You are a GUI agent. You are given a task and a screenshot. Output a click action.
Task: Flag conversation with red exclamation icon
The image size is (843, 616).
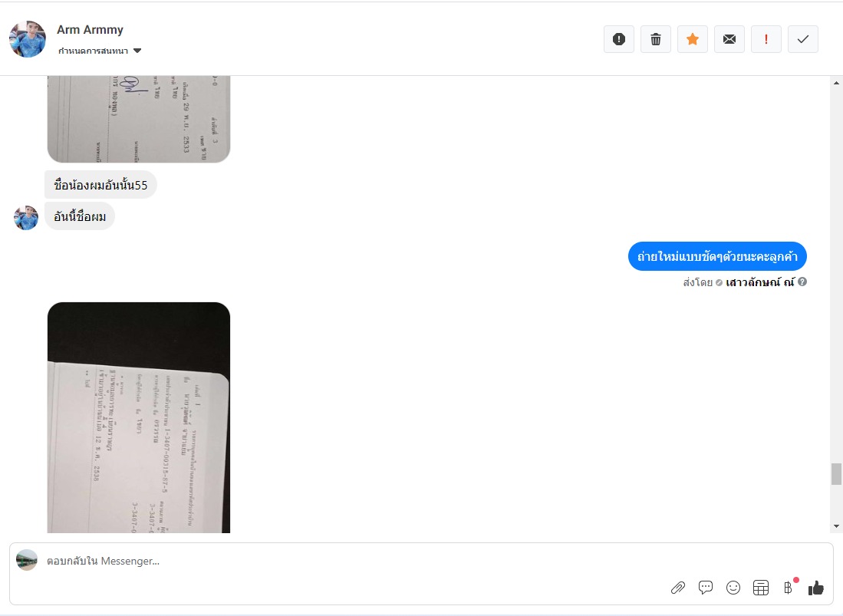[x=766, y=39]
